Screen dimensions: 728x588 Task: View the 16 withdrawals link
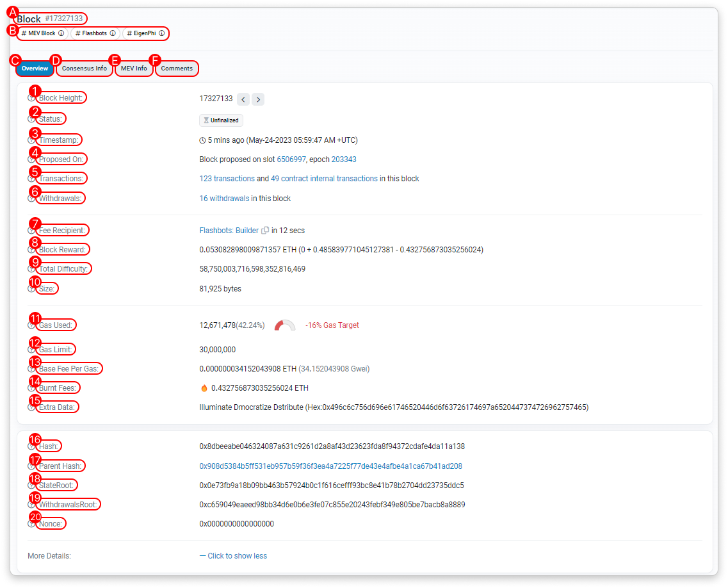pos(224,199)
